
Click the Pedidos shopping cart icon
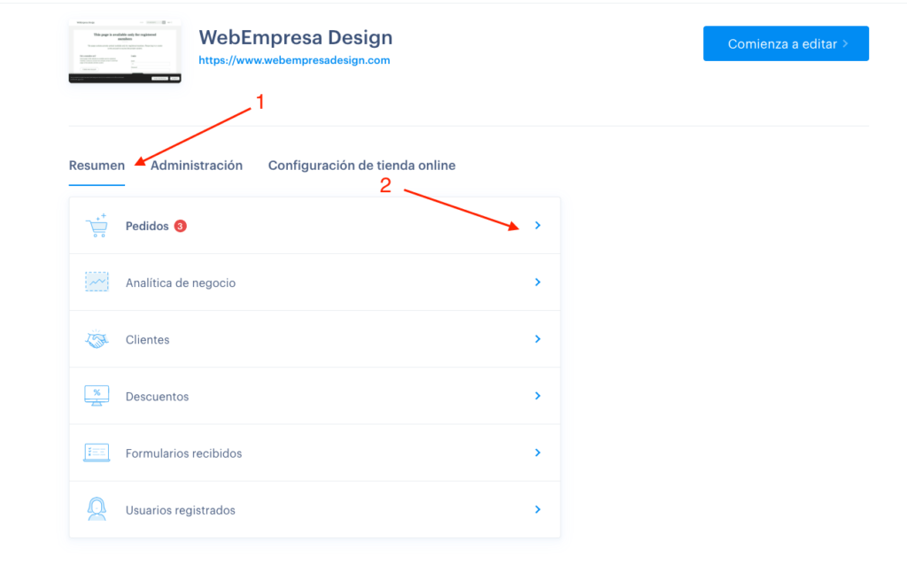tap(97, 226)
